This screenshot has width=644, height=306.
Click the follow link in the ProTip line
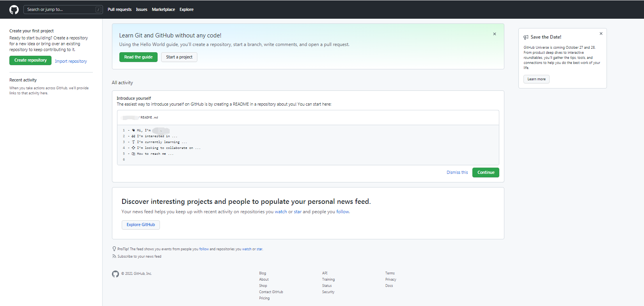pyautogui.click(x=204, y=249)
